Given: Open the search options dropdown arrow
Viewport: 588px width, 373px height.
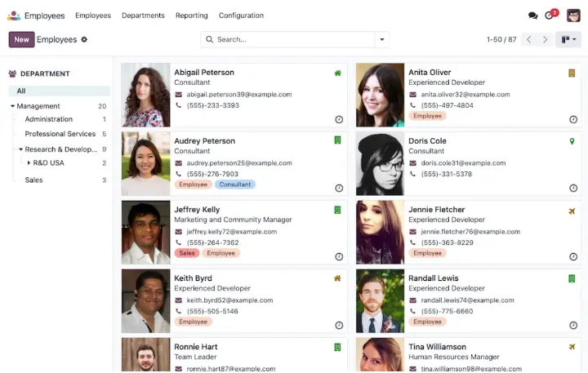Looking at the screenshot, I should click(x=381, y=39).
